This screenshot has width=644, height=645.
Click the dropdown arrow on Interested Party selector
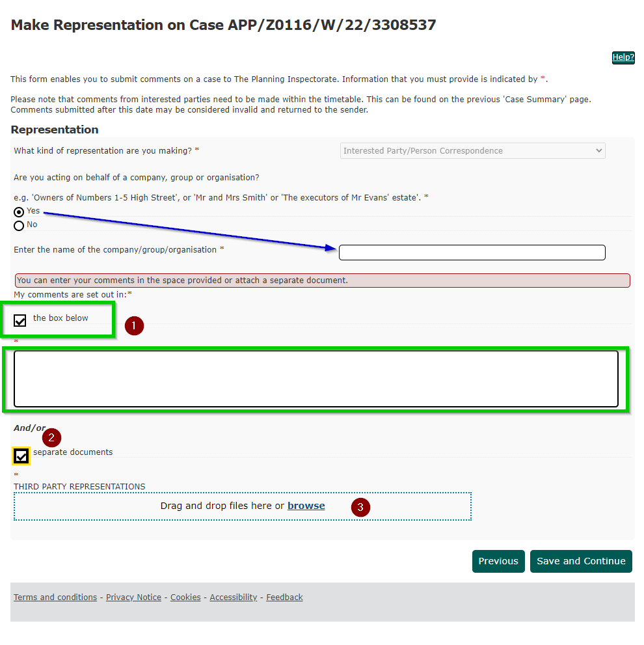pos(598,151)
